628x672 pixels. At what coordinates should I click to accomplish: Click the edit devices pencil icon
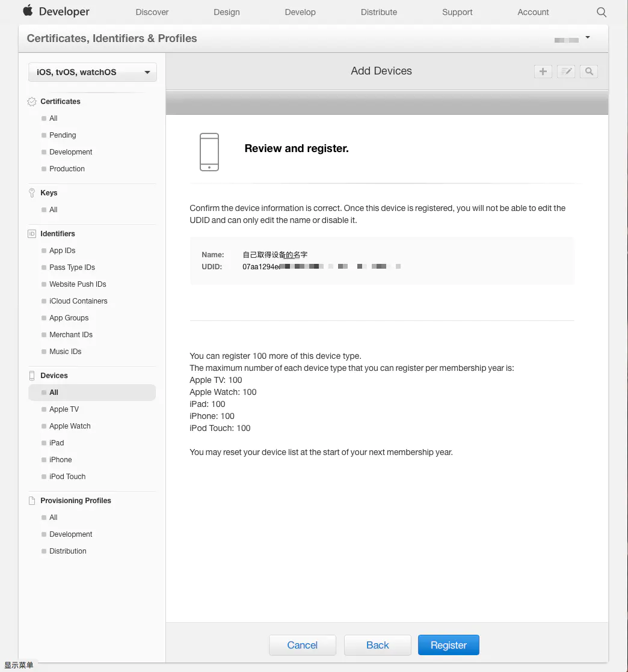tap(566, 72)
